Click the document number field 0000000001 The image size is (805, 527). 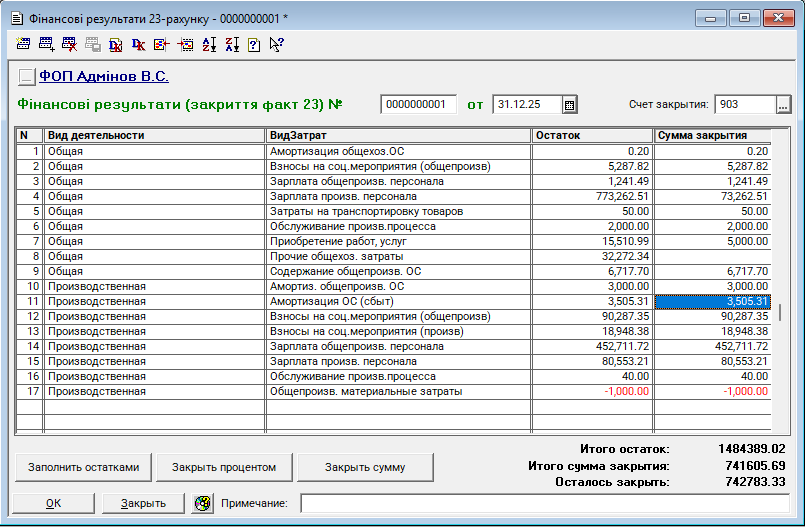(x=418, y=105)
